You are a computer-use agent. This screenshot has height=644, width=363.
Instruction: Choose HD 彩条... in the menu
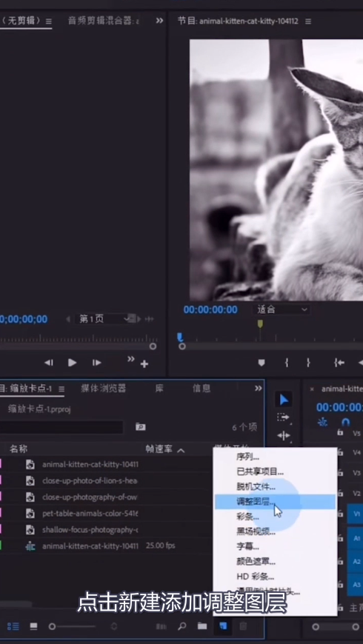[x=276, y=576]
